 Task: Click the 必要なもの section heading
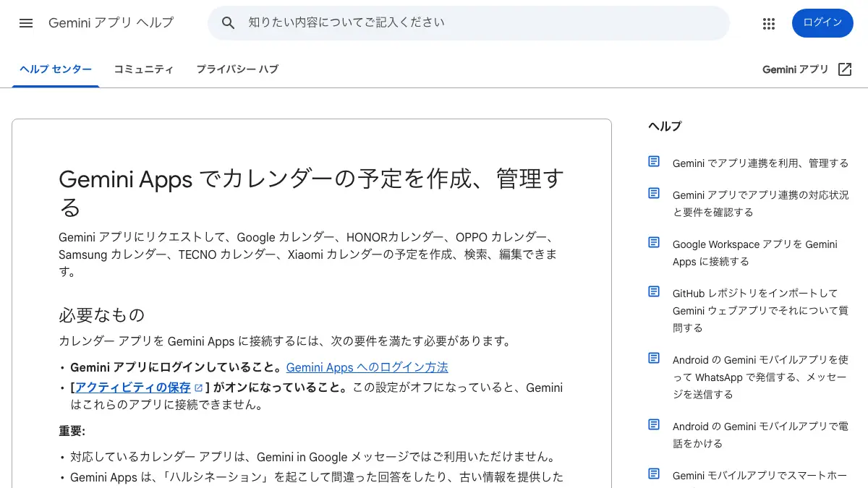click(x=102, y=315)
